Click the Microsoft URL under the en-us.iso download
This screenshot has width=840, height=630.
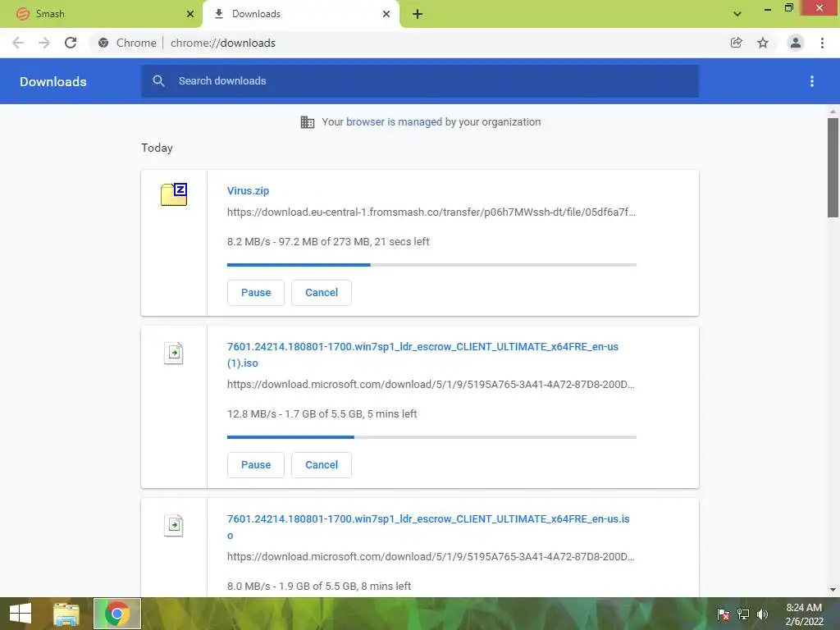click(x=431, y=557)
